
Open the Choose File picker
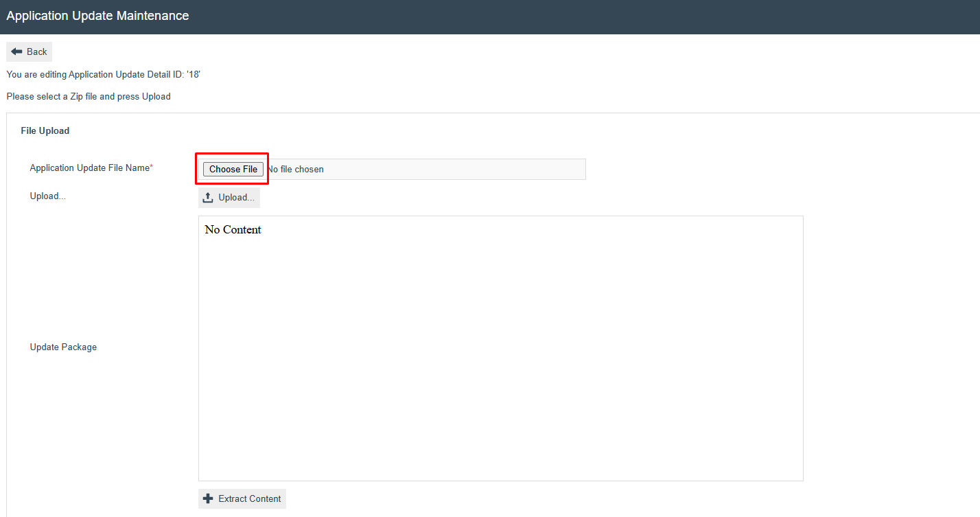(233, 169)
